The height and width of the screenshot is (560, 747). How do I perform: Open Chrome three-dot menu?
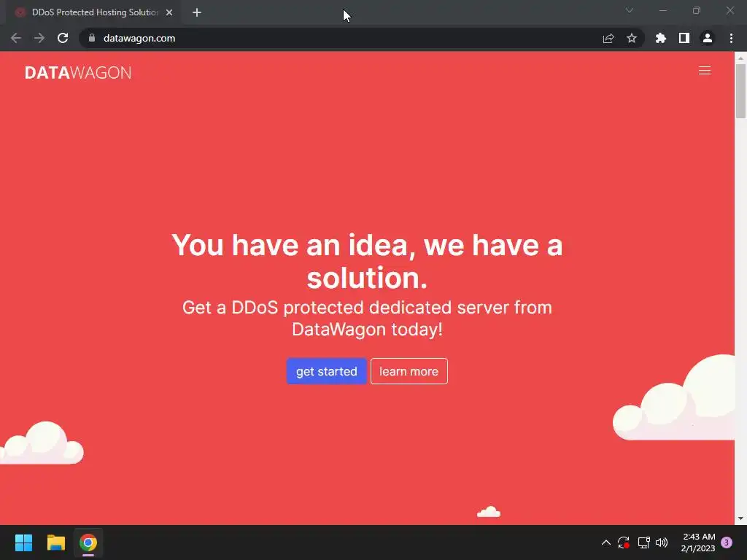point(731,38)
